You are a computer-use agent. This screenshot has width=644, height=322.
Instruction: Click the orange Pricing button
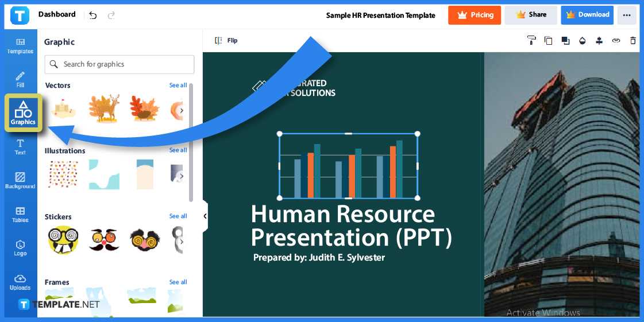[475, 15]
